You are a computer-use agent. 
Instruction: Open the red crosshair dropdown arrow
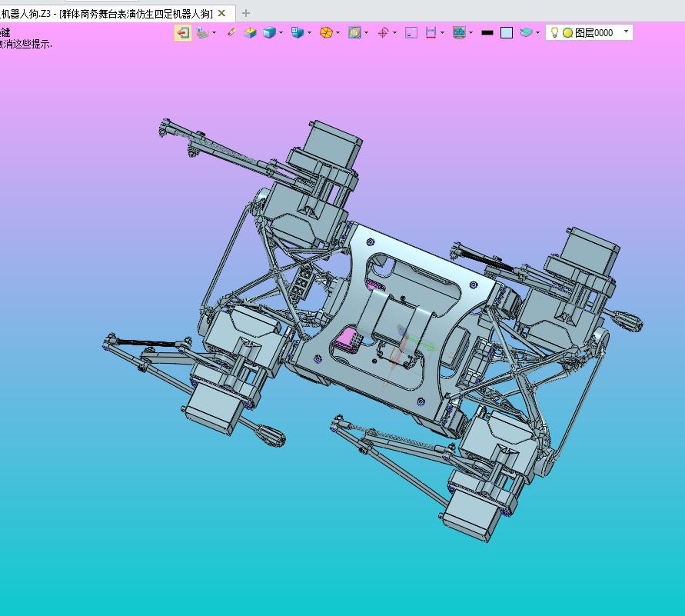pyautogui.click(x=394, y=33)
